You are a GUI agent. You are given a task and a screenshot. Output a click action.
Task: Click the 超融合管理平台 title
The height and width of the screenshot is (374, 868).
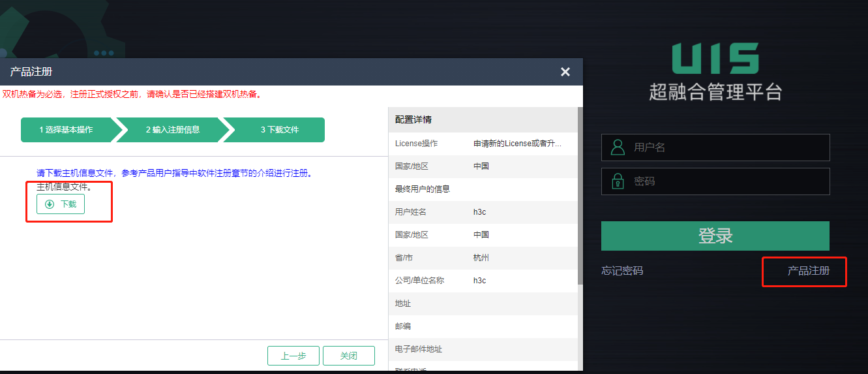pos(715,91)
